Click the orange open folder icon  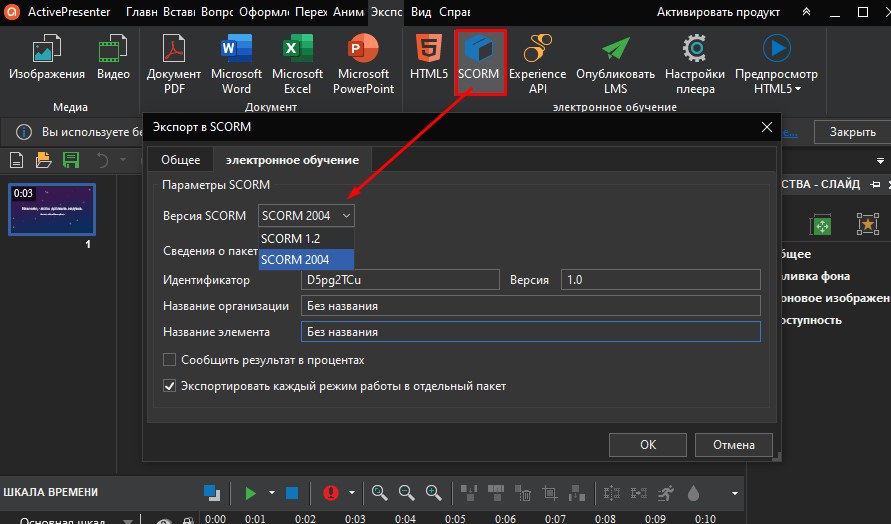43,160
